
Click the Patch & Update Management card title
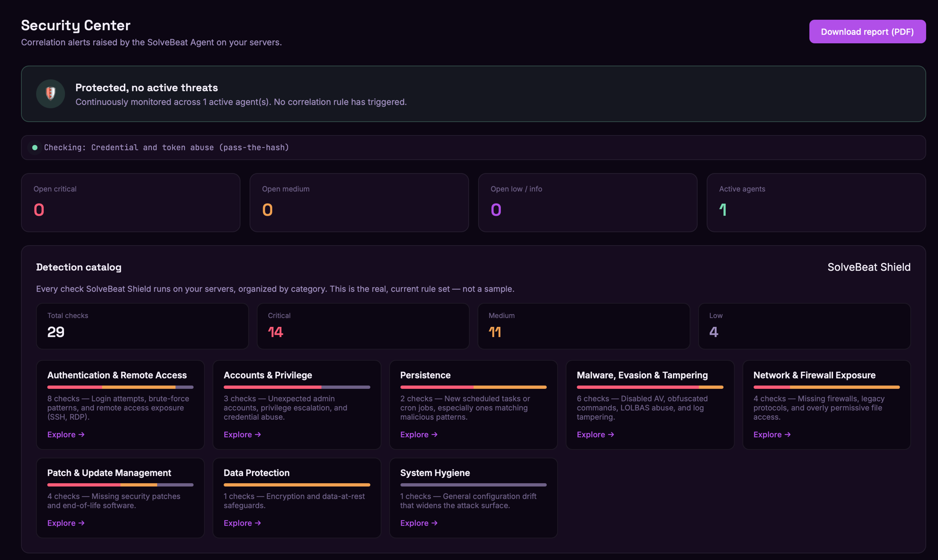click(x=109, y=473)
